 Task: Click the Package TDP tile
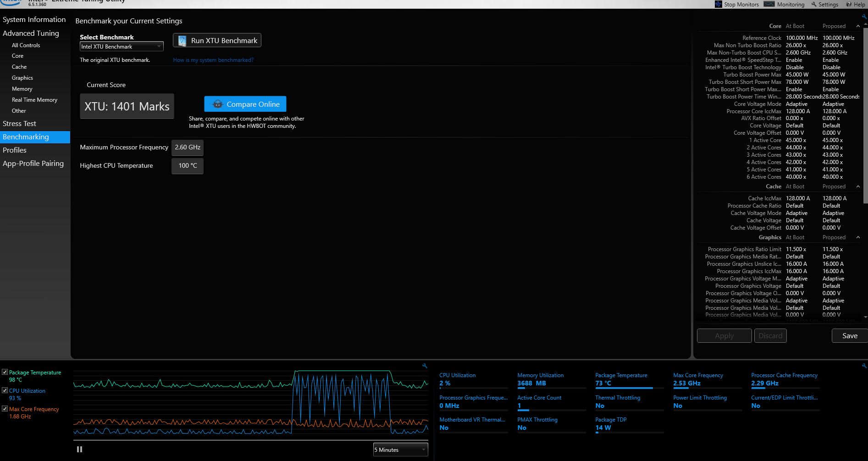coord(630,424)
